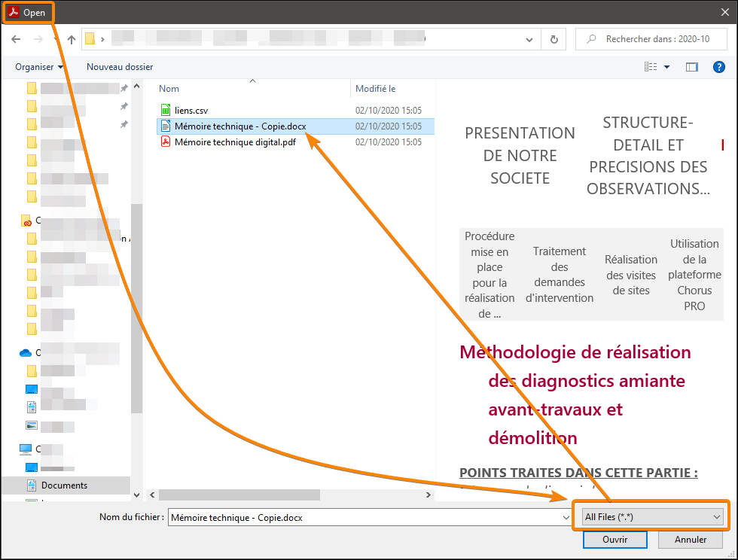
Task: Refresh the current folder listing
Action: point(554,40)
